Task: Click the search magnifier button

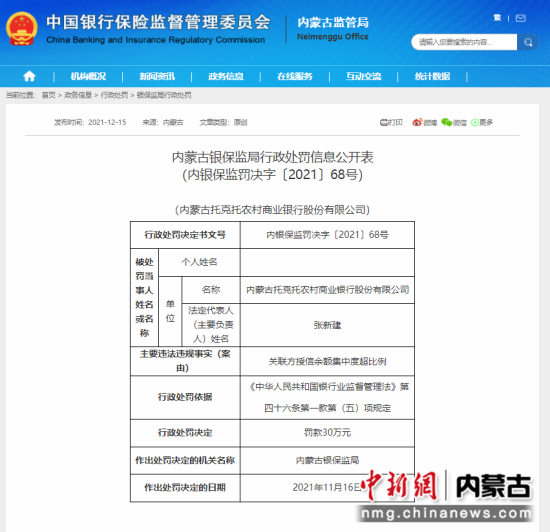Action: tap(528, 42)
